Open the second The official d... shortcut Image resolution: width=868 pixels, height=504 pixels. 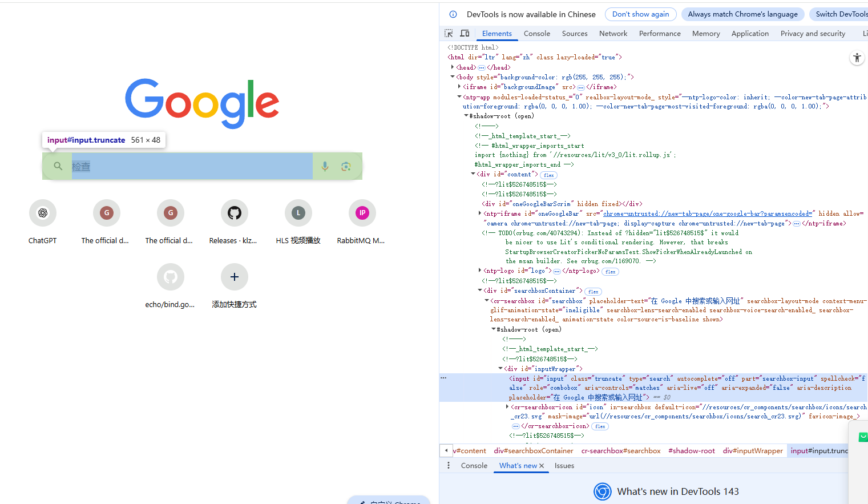tap(170, 223)
